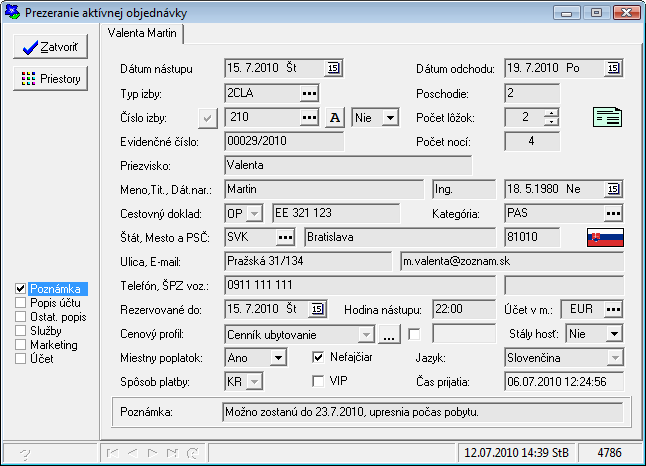The width and height of the screenshot is (646, 466).
Task: Click the Poschodie field showing 2
Action: [x=532, y=94]
